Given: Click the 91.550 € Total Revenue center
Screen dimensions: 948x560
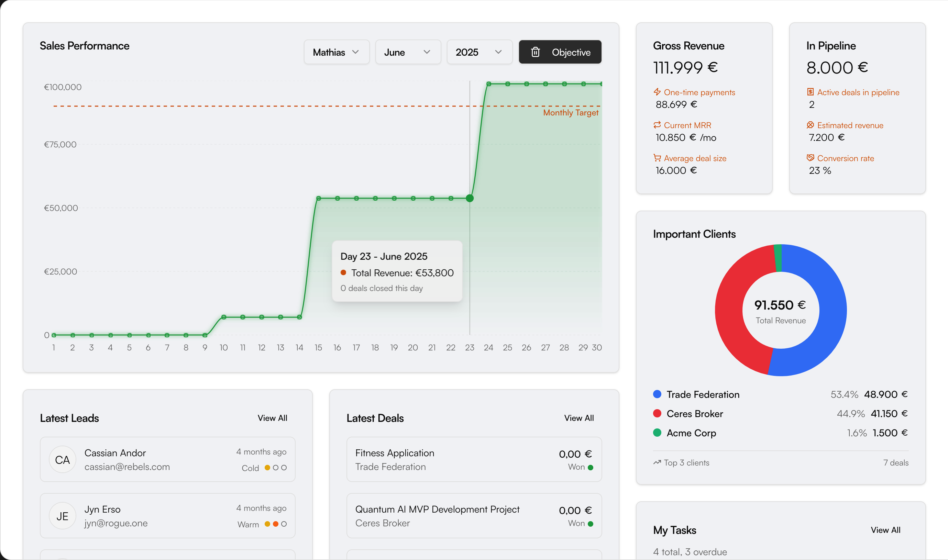Looking at the screenshot, I should point(780,305).
